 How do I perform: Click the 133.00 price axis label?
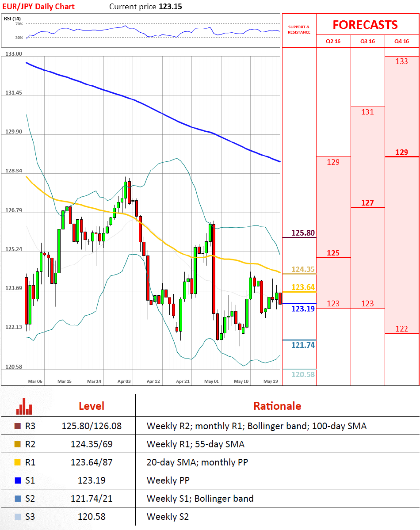pos(14,54)
